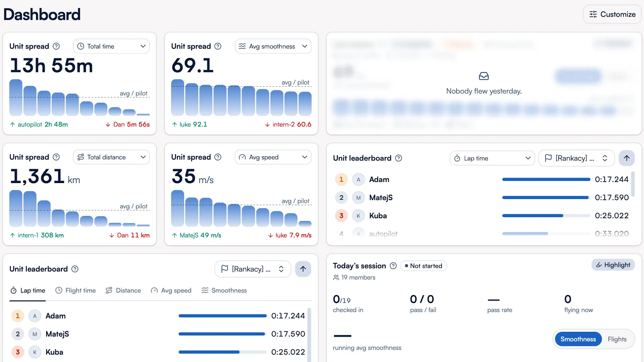
Task: Toggle sort arrow in bottom Unit leaderboard
Action: pyautogui.click(x=303, y=269)
